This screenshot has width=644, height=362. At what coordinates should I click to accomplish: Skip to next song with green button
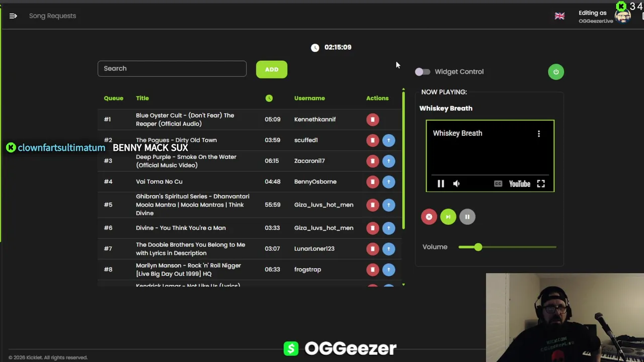tap(448, 217)
